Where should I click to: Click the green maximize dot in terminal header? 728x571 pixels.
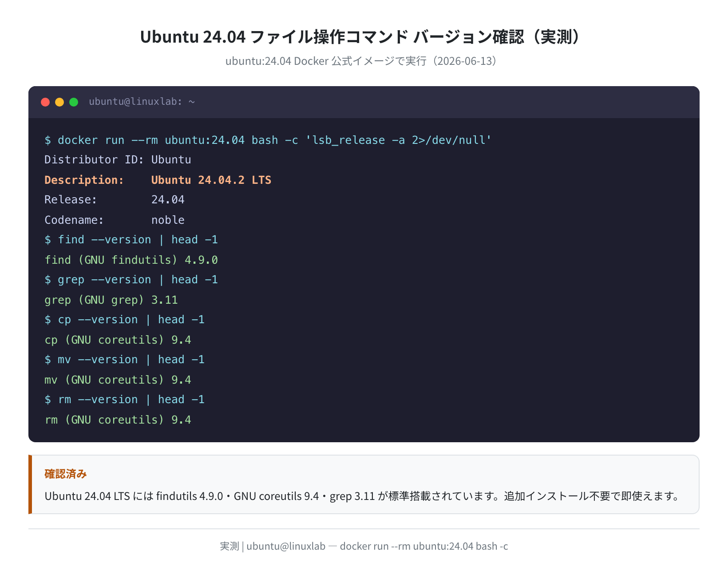74,102
